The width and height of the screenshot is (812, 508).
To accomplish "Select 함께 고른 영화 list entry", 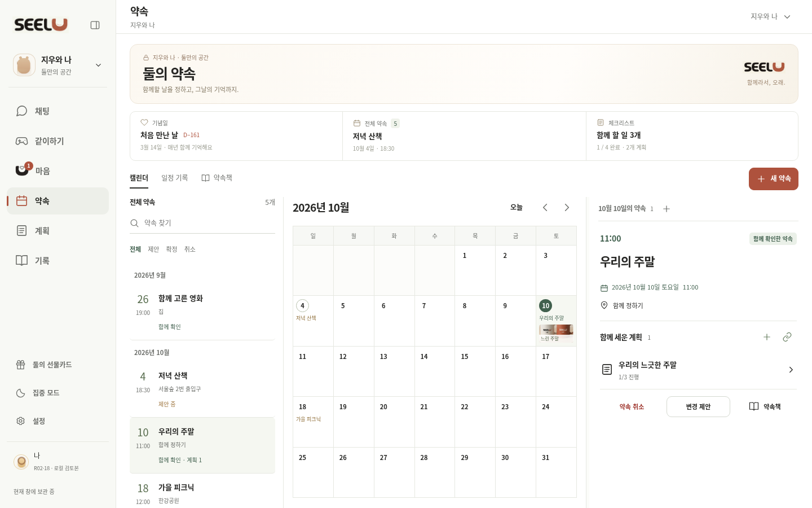I will click(202, 312).
